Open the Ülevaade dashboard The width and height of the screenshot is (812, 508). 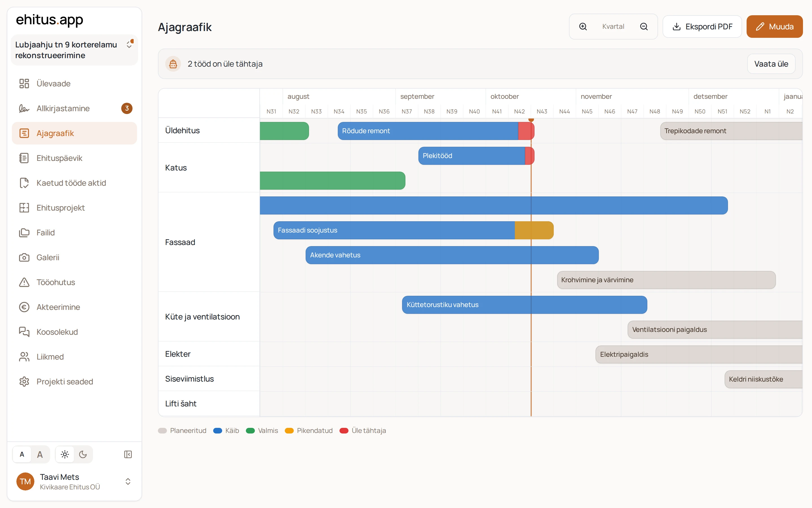74,83
